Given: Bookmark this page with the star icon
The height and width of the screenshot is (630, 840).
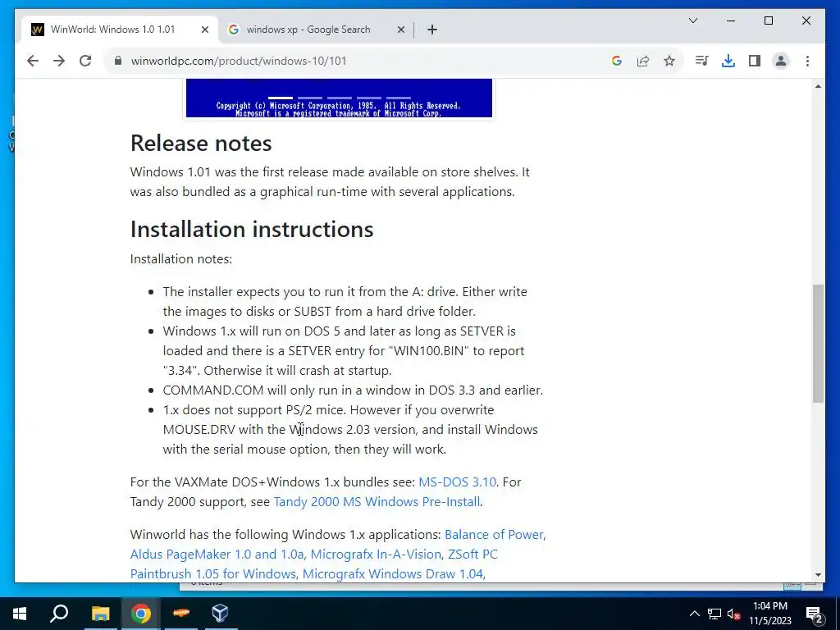Looking at the screenshot, I should [669, 61].
